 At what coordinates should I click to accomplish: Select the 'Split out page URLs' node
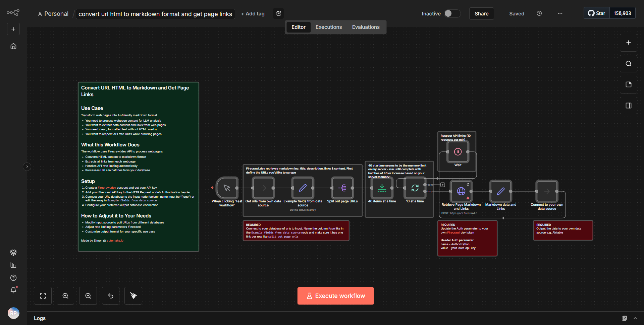[342, 188]
